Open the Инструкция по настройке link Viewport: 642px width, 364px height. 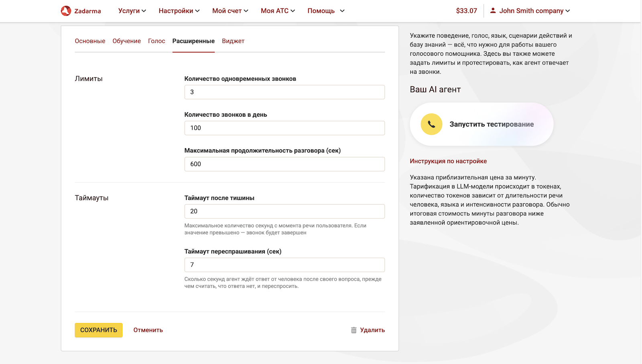click(x=448, y=161)
